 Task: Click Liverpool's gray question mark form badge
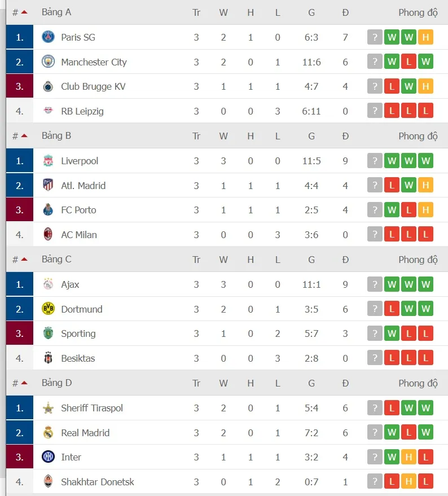point(375,161)
